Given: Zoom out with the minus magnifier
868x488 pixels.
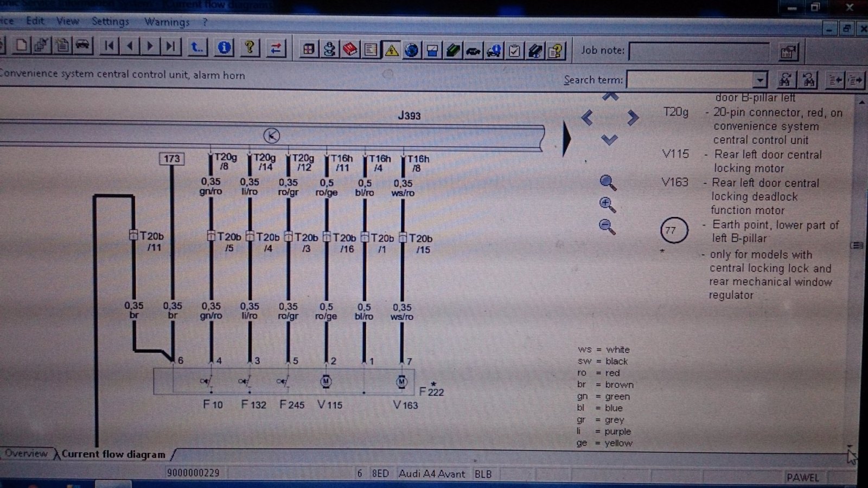Looking at the screenshot, I should [607, 226].
